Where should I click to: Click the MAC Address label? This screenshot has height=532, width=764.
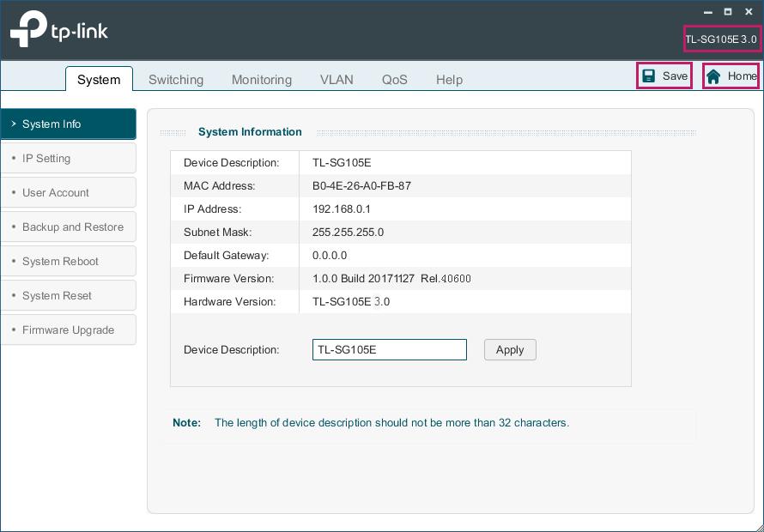click(x=219, y=185)
